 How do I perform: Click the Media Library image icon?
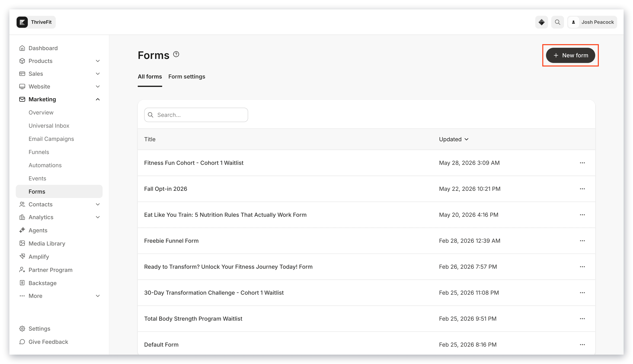[x=22, y=243]
